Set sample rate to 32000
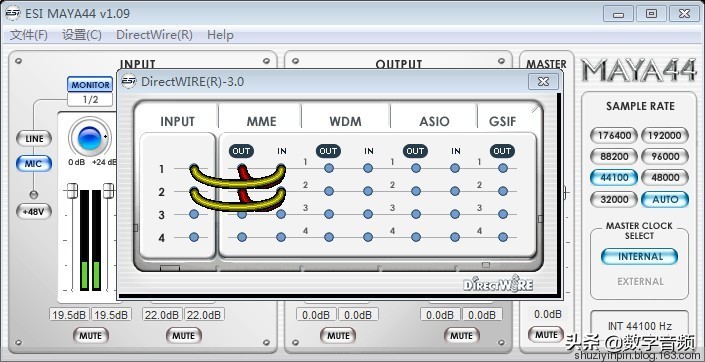The image size is (705, 362). click(x=614, y=199)
